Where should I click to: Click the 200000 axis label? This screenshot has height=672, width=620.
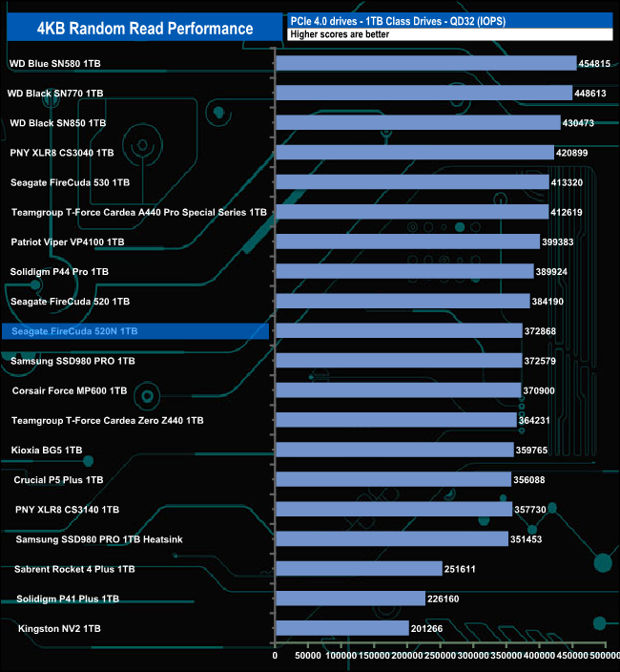(x=407, y=655)
